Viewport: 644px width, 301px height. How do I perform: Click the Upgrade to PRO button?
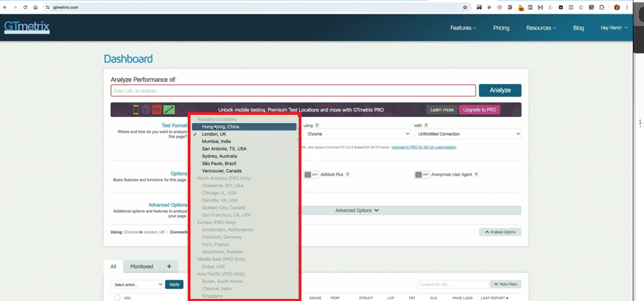coord(480,110)
